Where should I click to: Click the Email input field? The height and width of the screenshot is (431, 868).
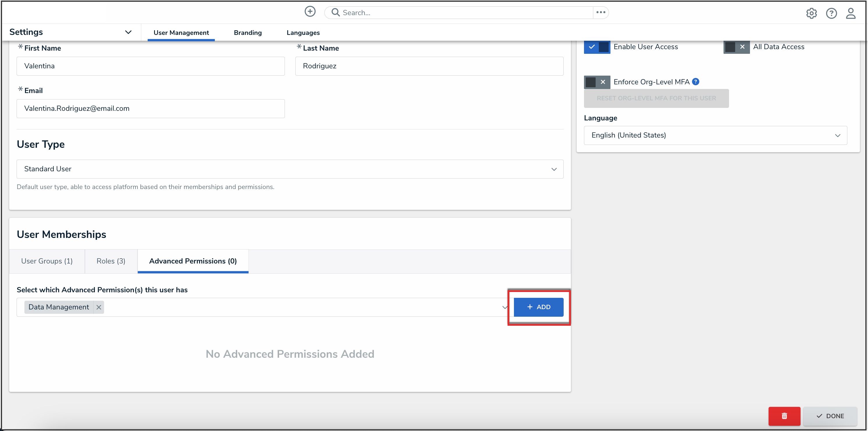[151, 108]
